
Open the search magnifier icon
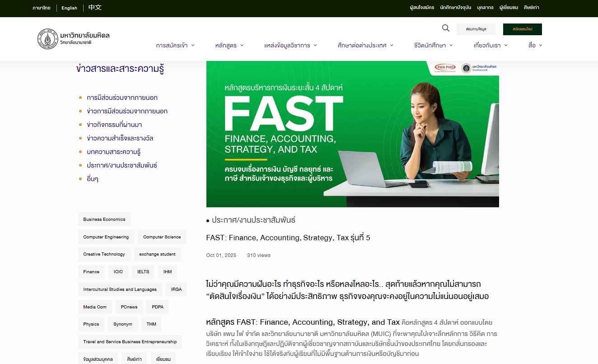[446, 28]
